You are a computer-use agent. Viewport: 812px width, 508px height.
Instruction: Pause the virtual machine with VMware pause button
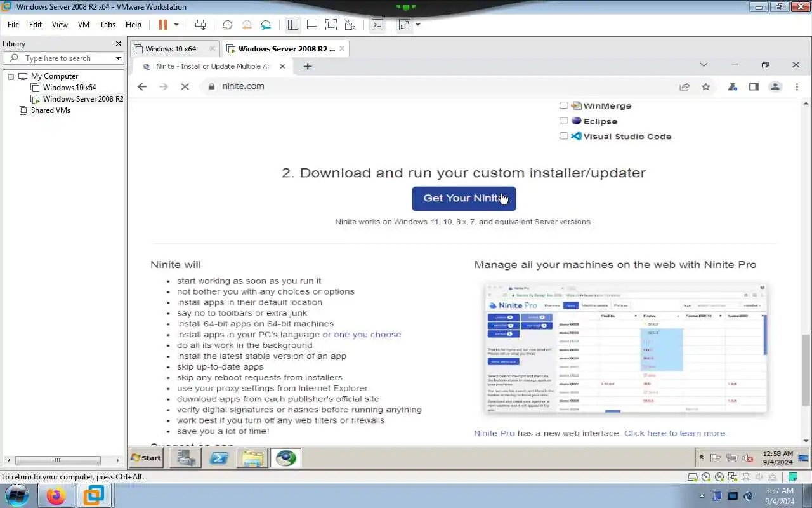pyautogui.click(x=162, y=25)
